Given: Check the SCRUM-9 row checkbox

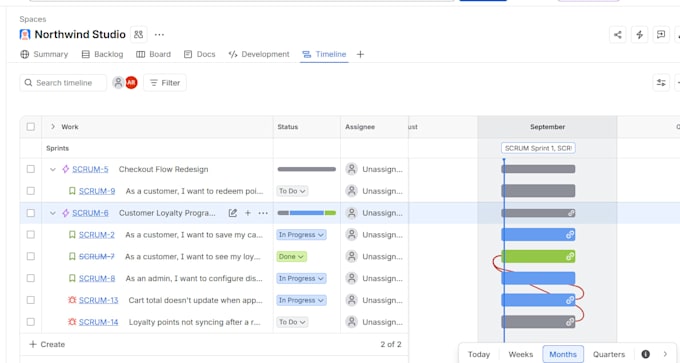Looking at the screenshot, I should tap(30, 191).
